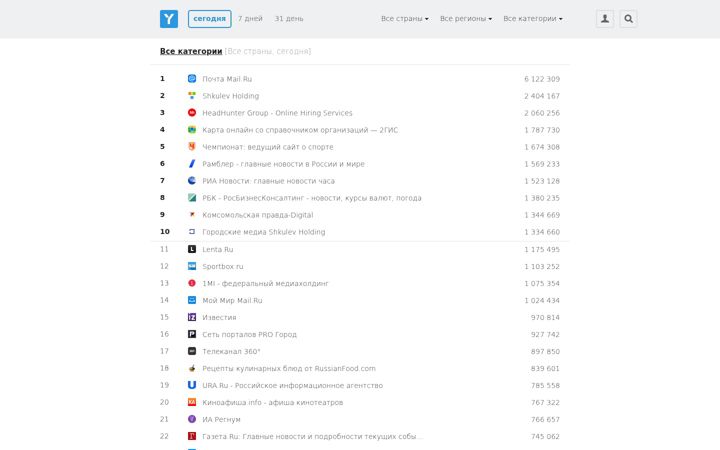
Task: Click the visitor count 745 062
Action: point(545,436)
